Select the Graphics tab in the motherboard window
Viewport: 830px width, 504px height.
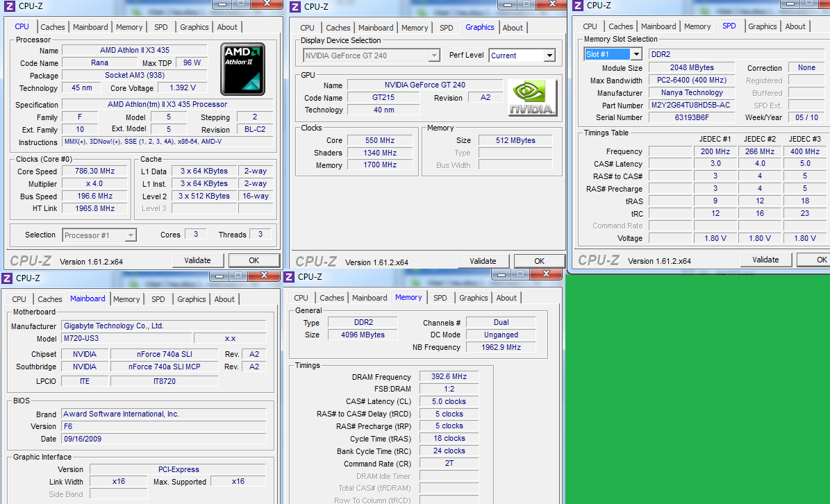(192, 299)
